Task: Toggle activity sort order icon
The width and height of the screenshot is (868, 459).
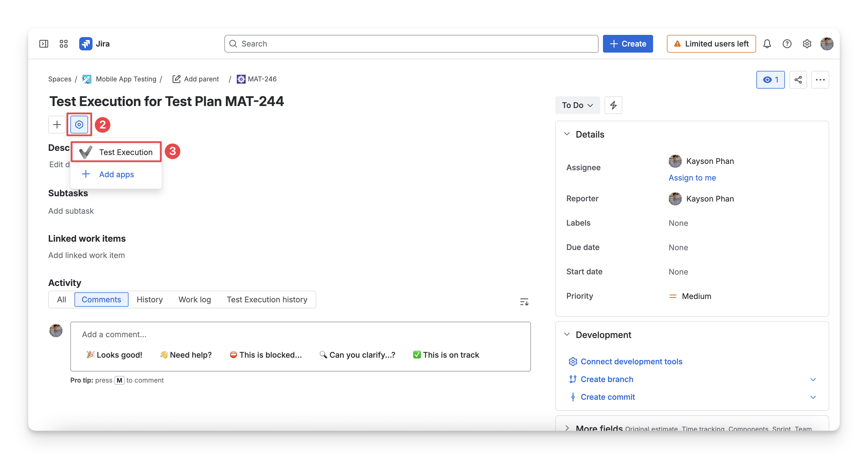Action: [x=524, y=302]
